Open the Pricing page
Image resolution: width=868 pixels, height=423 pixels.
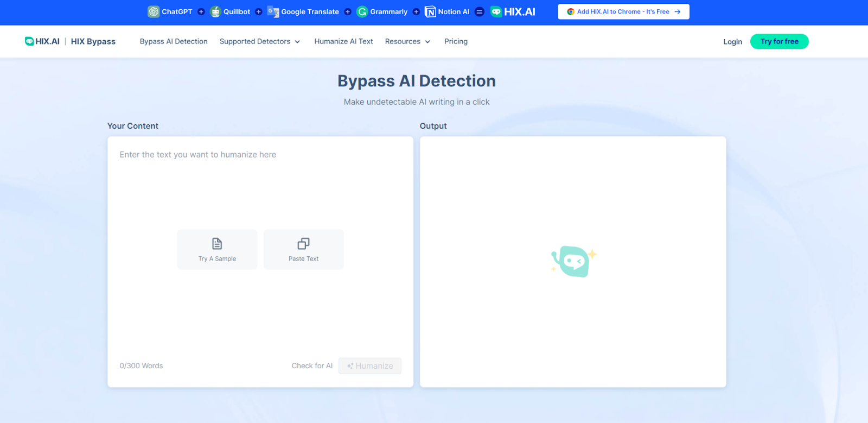click(x=456, y=41)
